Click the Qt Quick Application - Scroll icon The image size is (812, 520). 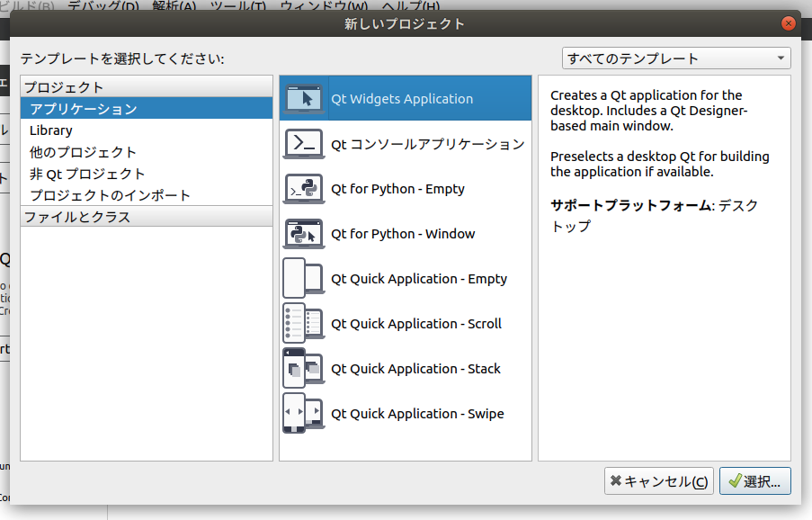click(x=304, y=324)
